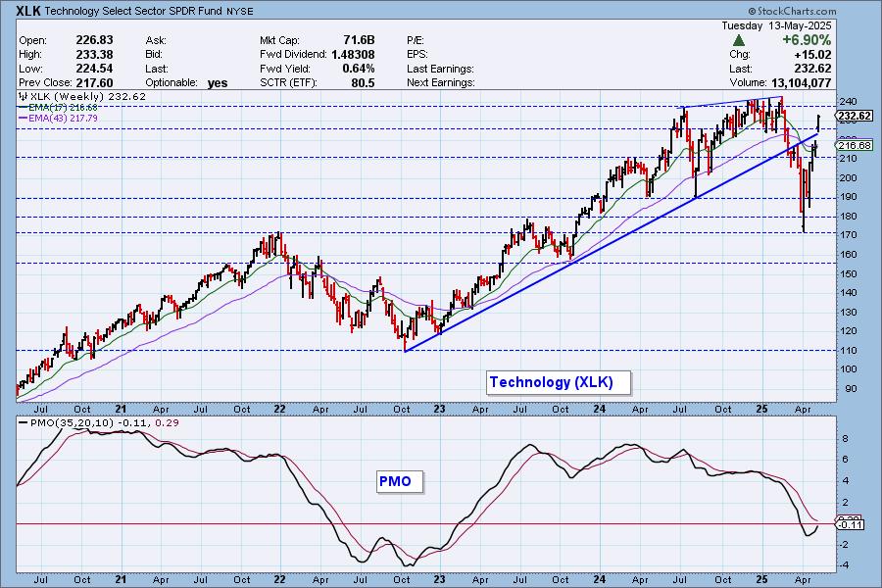The height and width of the screenshot is (588, 882).
Task: Click the red 0.29 PMO signal value
Action: (167, 423)
